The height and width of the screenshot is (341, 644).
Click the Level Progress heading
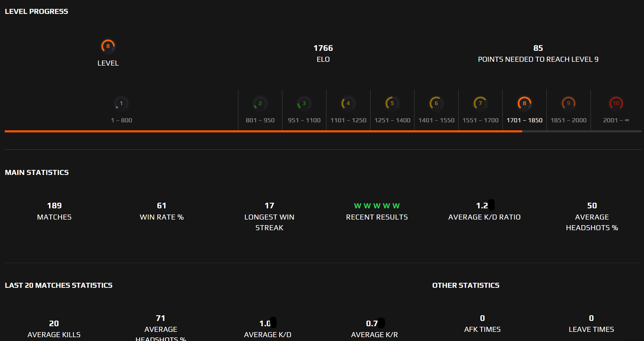[x=36, y=12]
